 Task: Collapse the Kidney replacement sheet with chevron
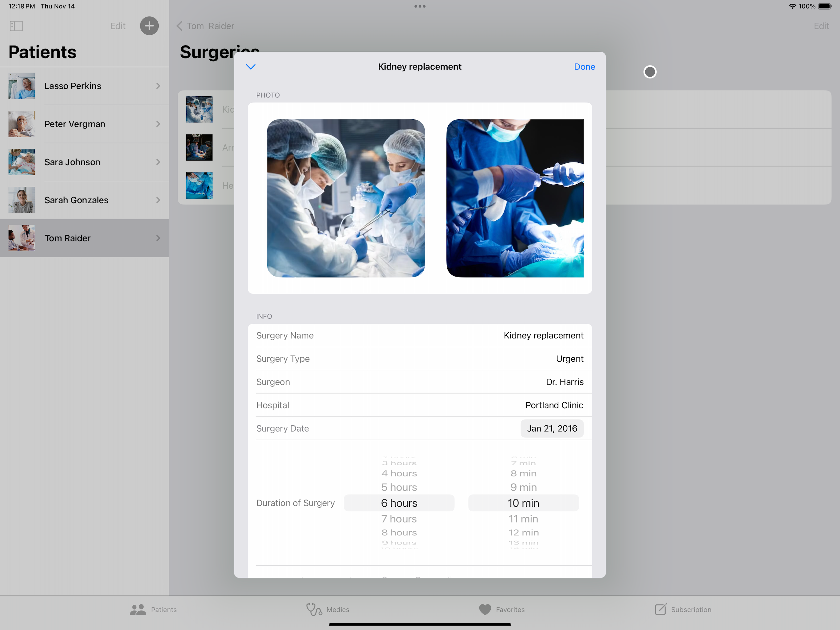(x=251, y=67)
